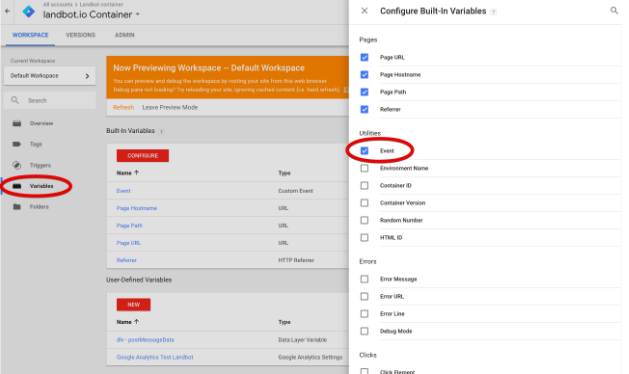
Task: Open Triggers in the sidebar
Action: click(40, 165)
